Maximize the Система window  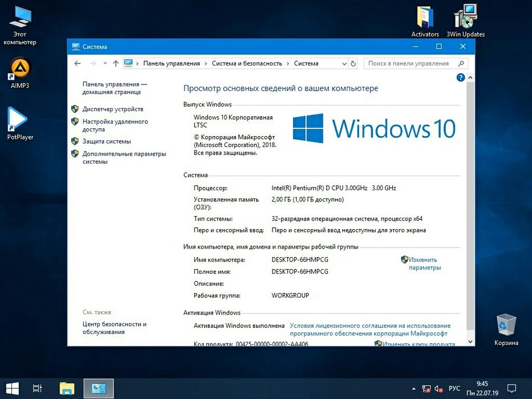[439, 47]
